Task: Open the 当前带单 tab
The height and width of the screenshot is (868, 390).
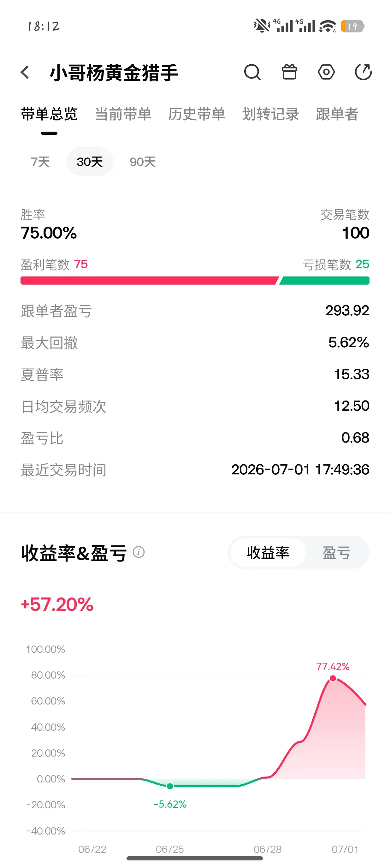Action: (123, 114)
